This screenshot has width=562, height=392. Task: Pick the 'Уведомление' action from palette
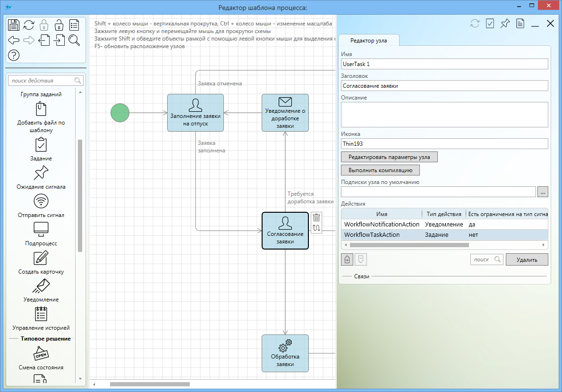coord(42,286)
